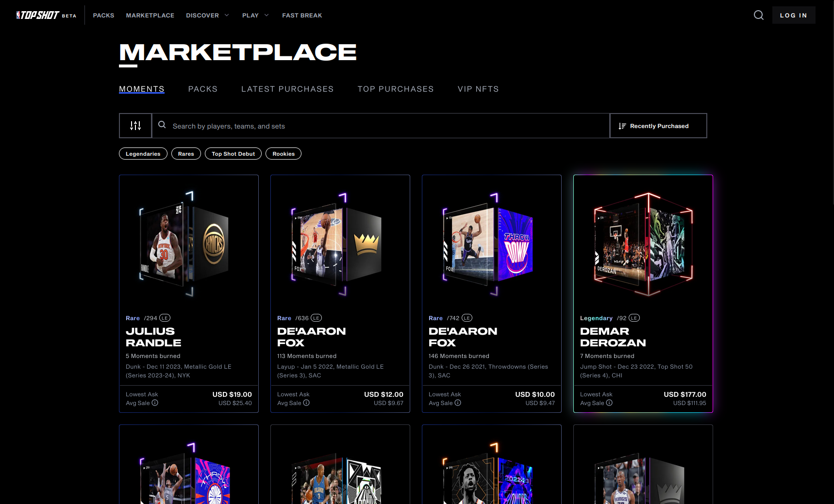Apply the Legendaries filter chip

click(143, 154)
